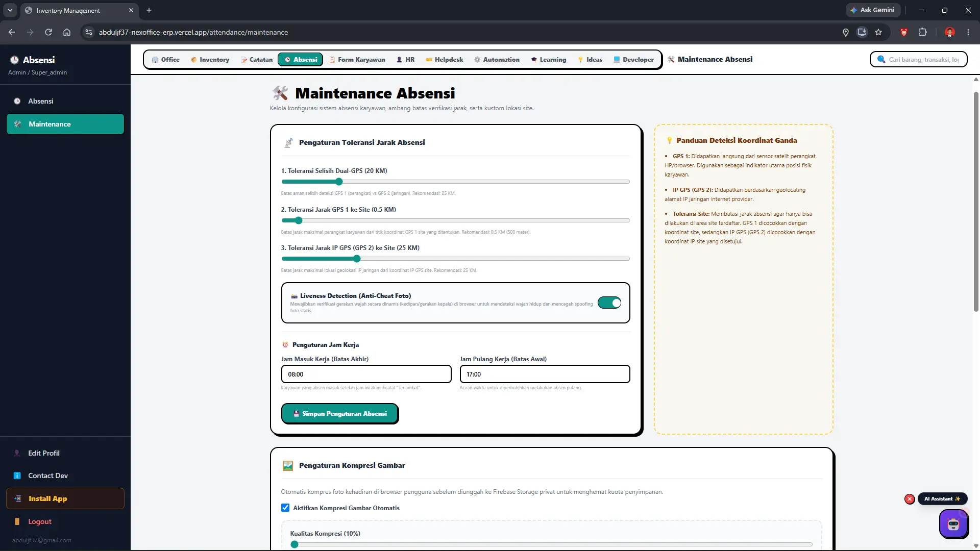Click the lightbulb icon in Panduan panel
The height and width of the screenshot is (551, 980).
coord(669,140)
